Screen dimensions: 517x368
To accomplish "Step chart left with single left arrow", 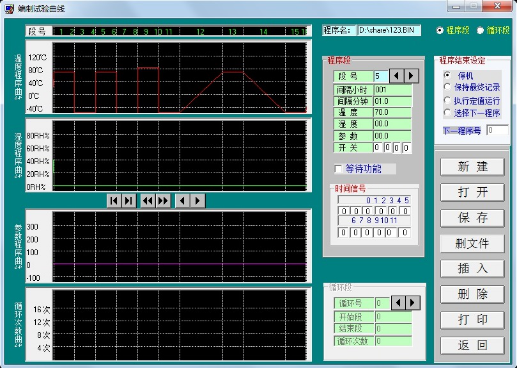I will [x=182, y=201].
